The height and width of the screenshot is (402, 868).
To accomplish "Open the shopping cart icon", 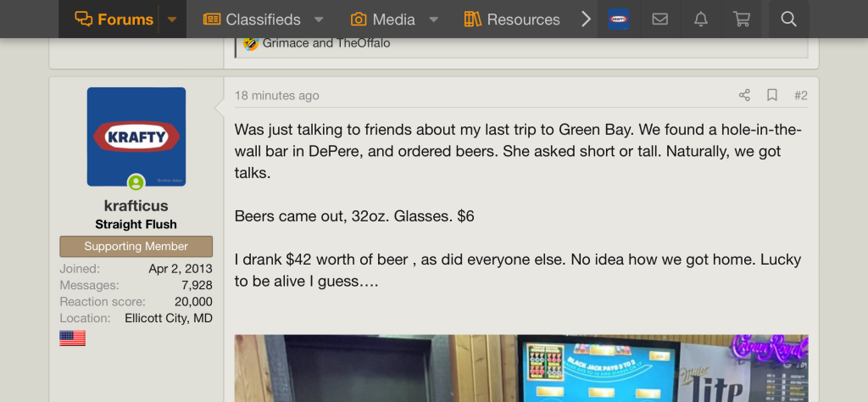I will tap(741, 20).
